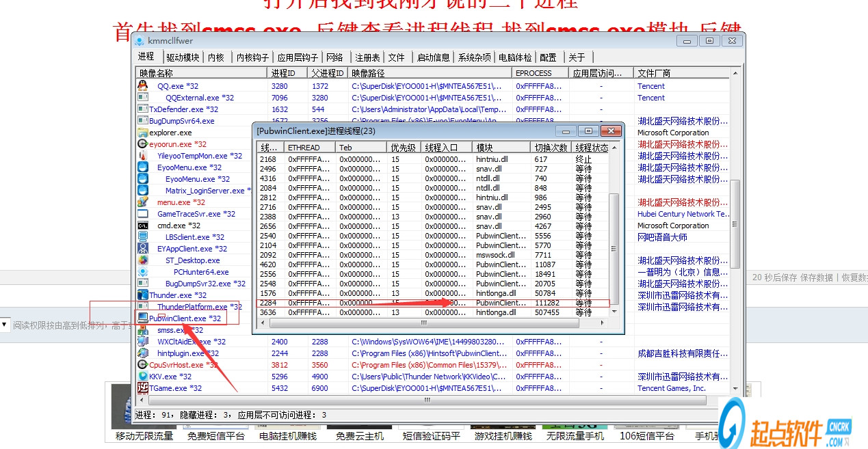Select thread row with ID 3636

(433, 312)
